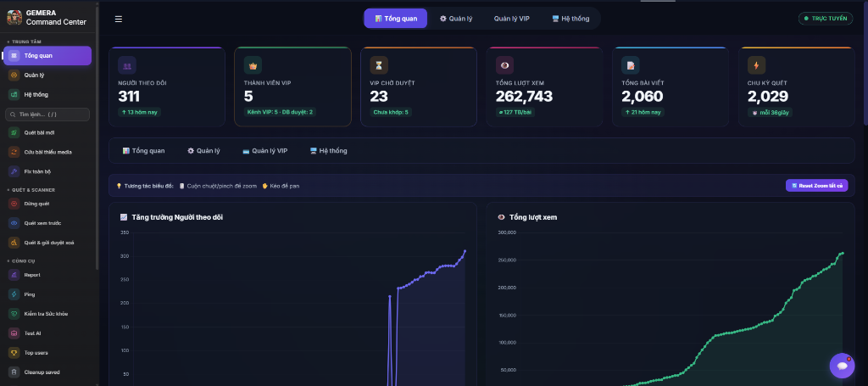Click Reset Zoom tất cả button
This screenshot has height=386, width=868.
[x=816, y=186]
